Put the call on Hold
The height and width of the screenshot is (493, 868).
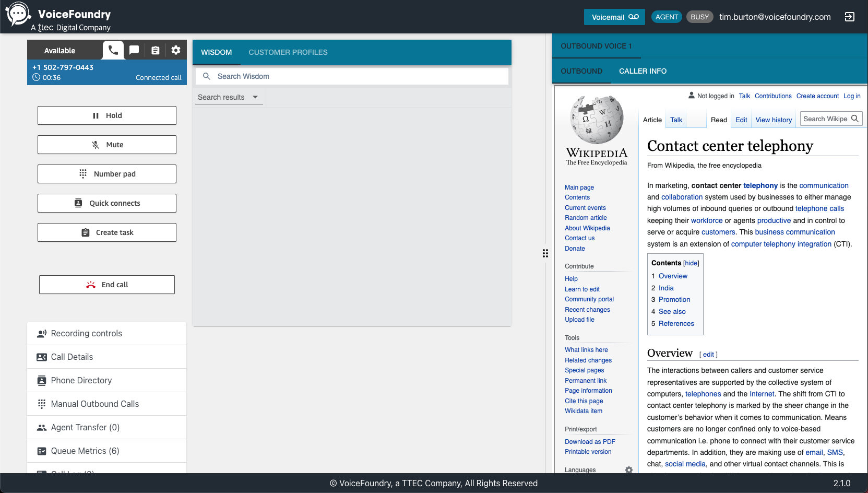coord(107,115)
